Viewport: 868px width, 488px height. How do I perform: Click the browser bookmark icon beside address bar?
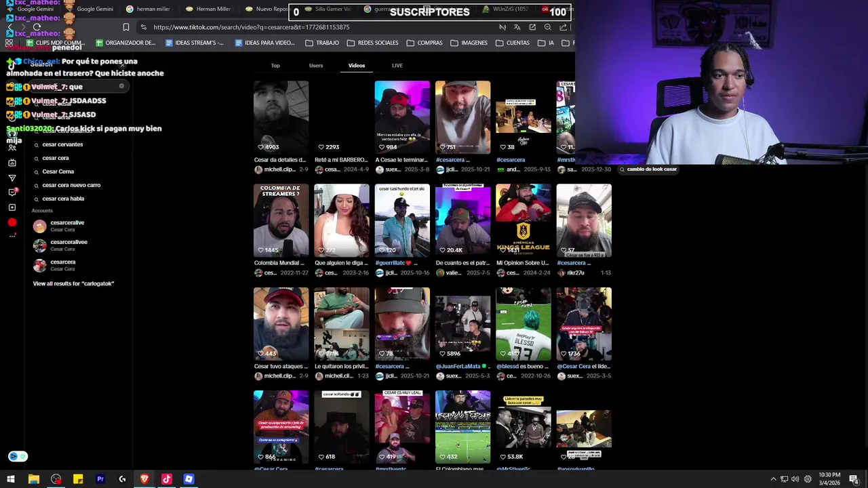(x=125, y=27)
